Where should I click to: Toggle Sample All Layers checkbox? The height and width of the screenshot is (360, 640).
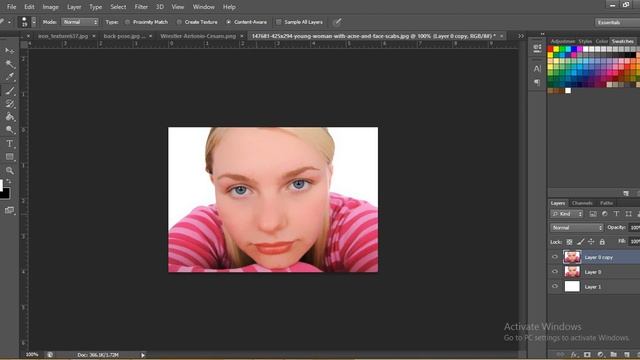click(x=279, y=22)
